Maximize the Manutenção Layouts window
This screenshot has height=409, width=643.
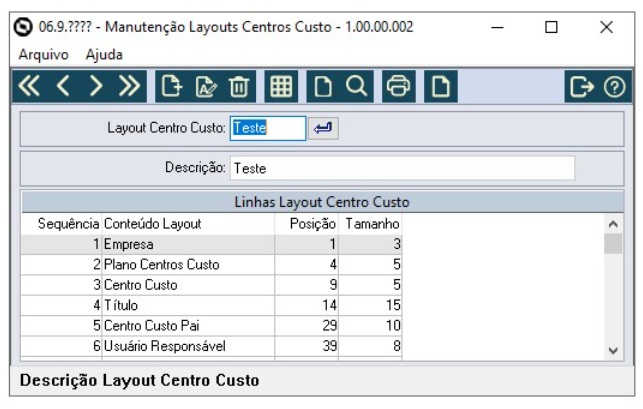point(551,27)
